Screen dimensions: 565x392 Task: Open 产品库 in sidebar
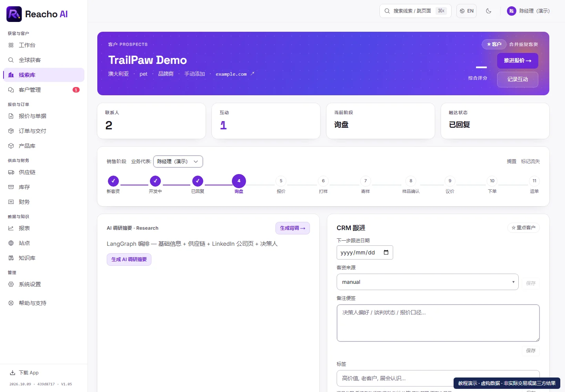(44, 146)
